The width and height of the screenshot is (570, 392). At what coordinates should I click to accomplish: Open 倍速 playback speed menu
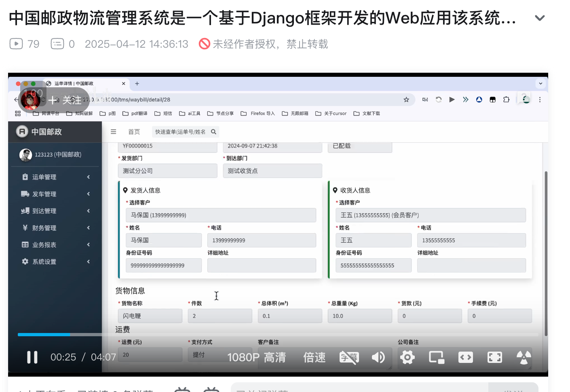[315, 357]
